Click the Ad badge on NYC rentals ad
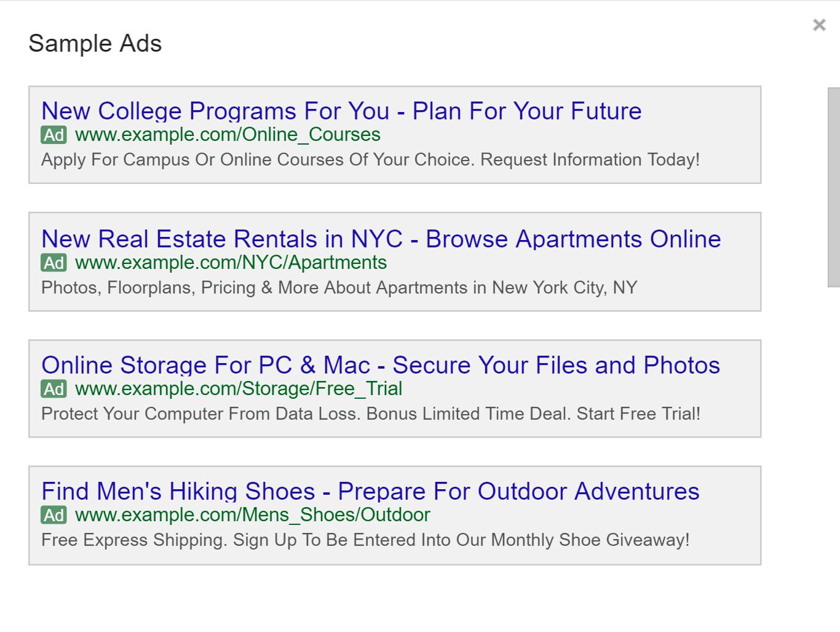This screenshot has height=632, width=840. [53, 263]
